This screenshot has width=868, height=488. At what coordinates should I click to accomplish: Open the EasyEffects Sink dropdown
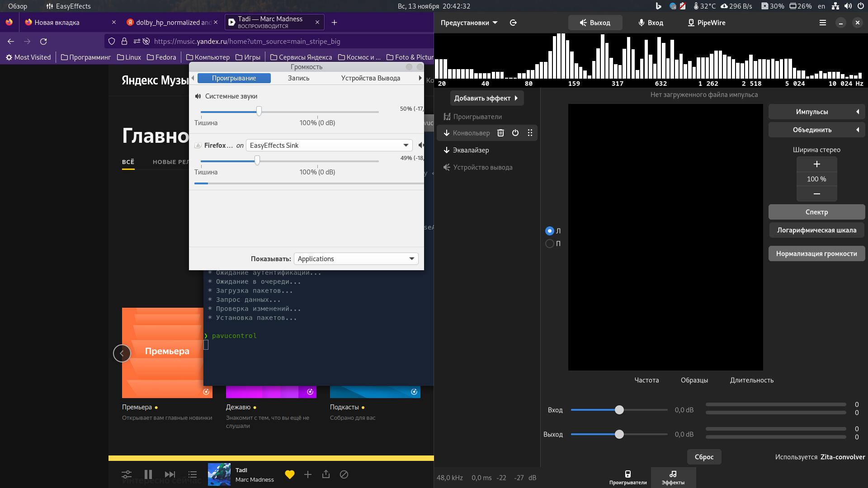coord(329,145)
